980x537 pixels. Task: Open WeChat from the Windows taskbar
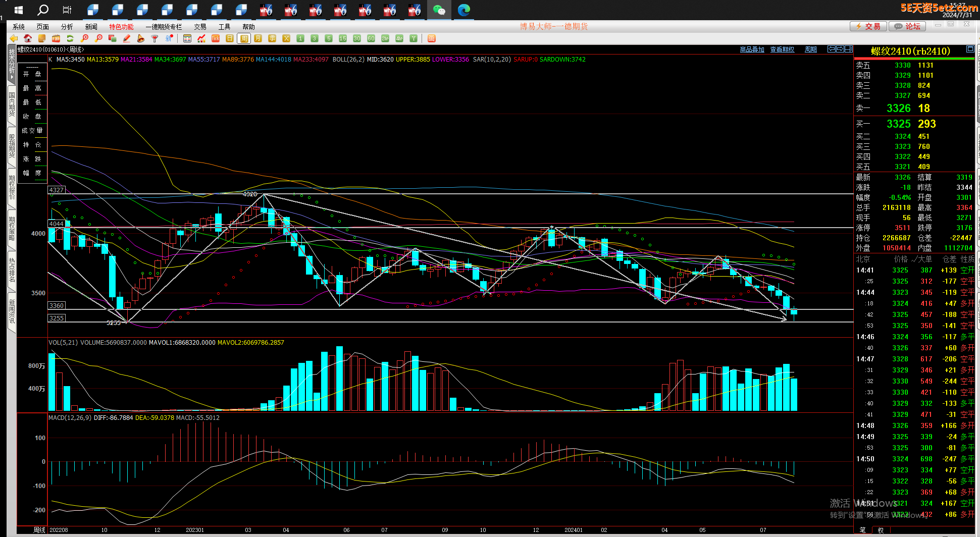pyautogui.click(x=439, y=10)
